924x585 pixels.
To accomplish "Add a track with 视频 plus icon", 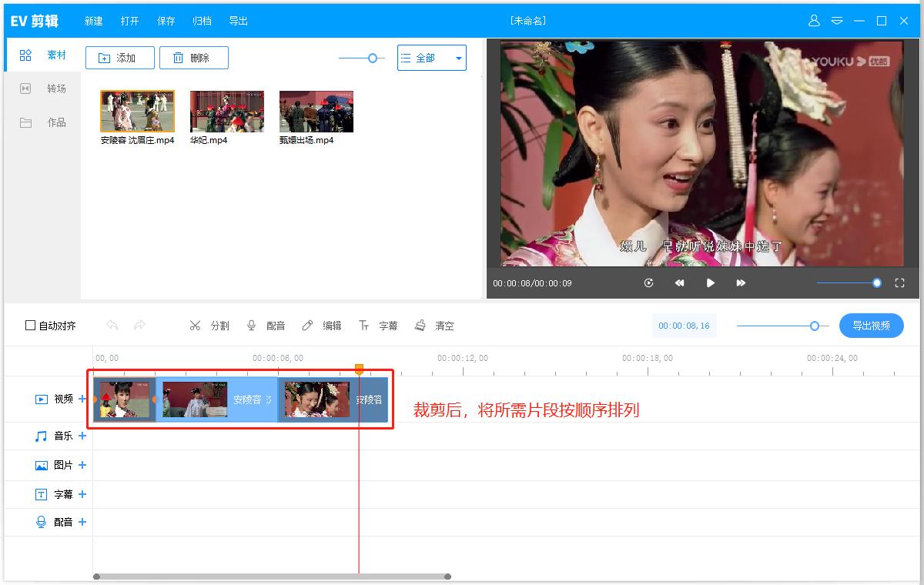I will tap(82, 399).
